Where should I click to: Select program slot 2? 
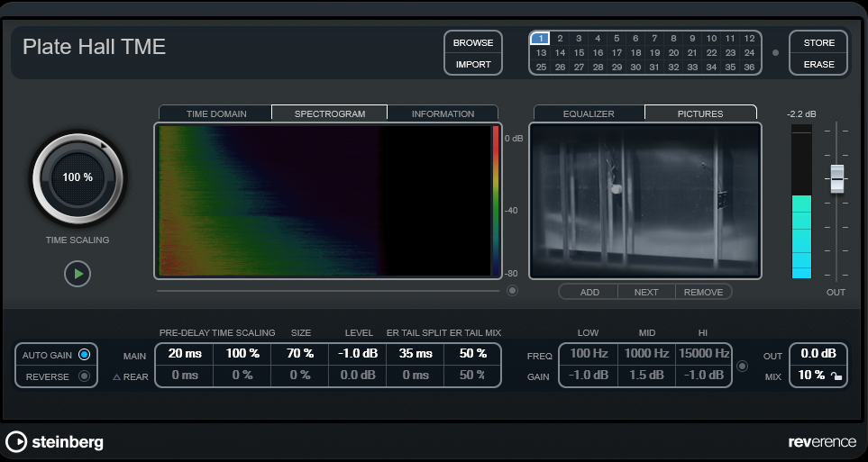coord(560,38)
